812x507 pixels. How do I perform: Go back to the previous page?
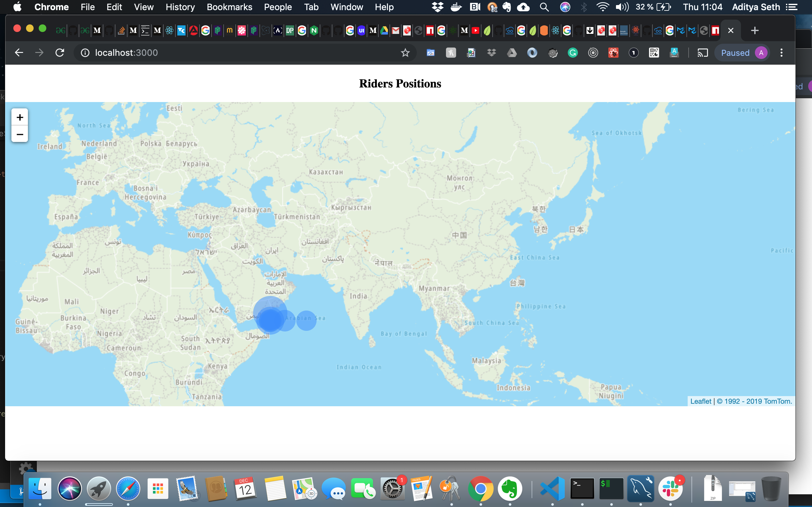(19, 53)
